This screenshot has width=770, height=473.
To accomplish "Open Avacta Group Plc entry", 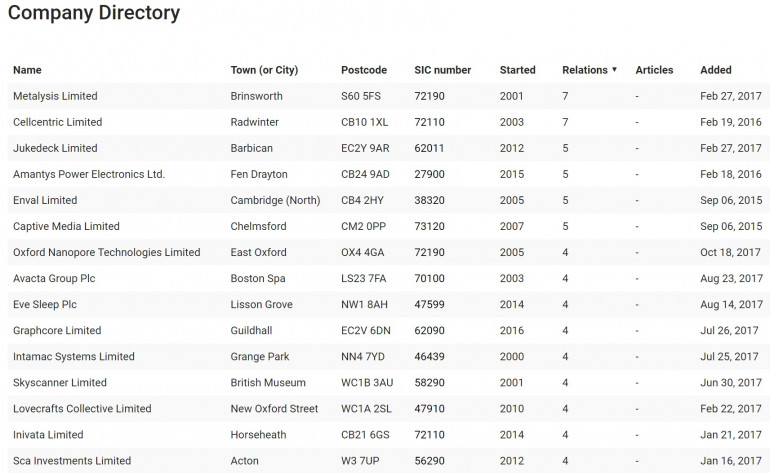I will pyautogui.click(x=54, y=278).
